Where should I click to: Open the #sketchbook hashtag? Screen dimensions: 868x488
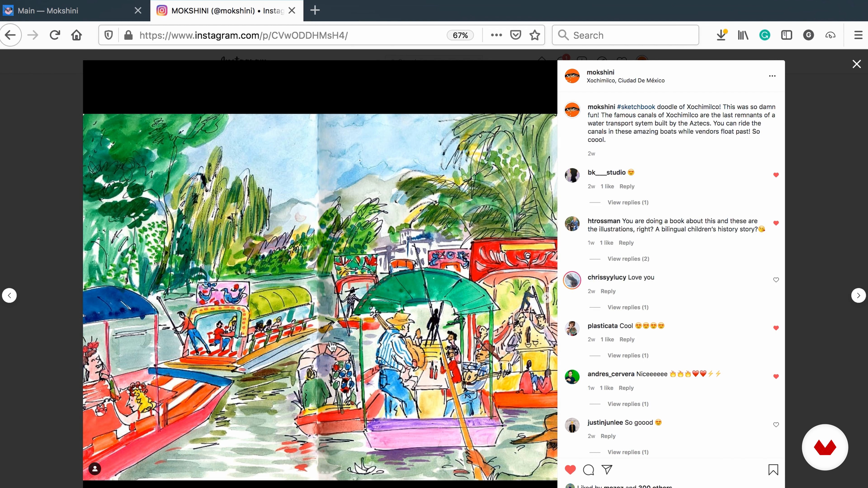pyautogui.click(x=636, y=107)
